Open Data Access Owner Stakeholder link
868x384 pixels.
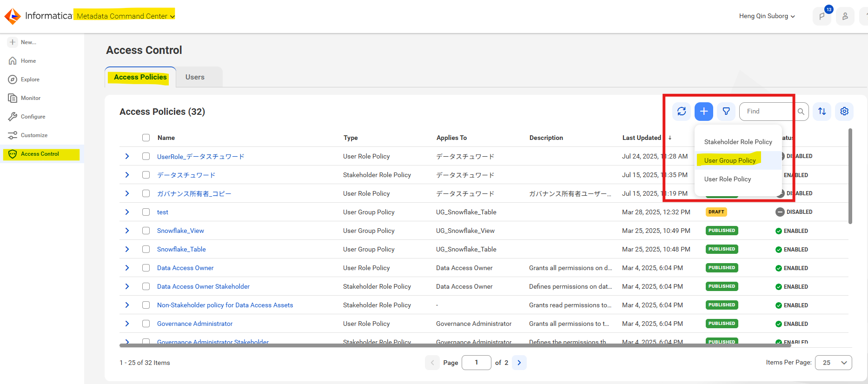203,286
